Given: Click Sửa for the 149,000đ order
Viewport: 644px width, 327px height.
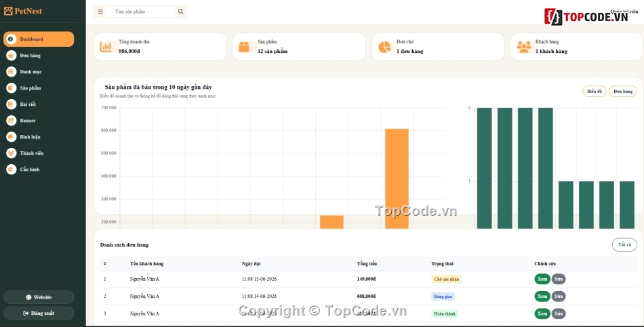Looking at the screenshot, I should [559, 279].
